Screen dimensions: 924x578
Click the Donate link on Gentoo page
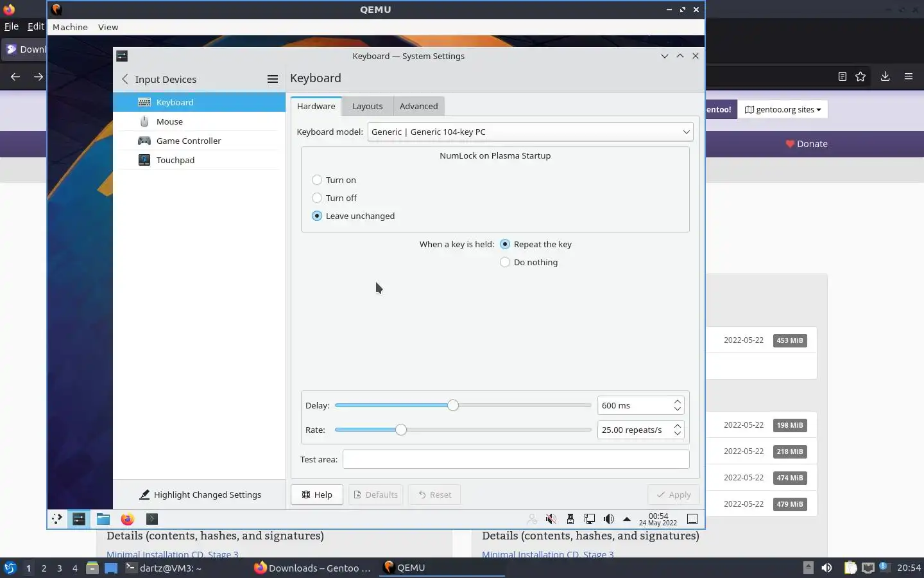click(x=807, y=144)
